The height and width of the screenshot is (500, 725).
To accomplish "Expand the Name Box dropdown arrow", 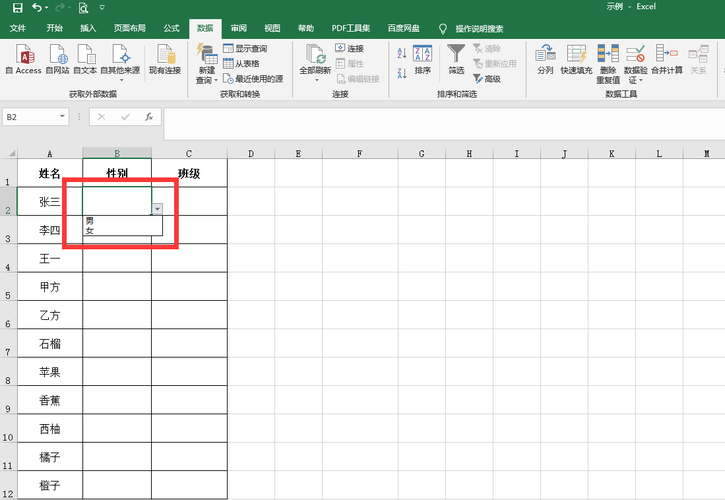I will click(62, 117).
